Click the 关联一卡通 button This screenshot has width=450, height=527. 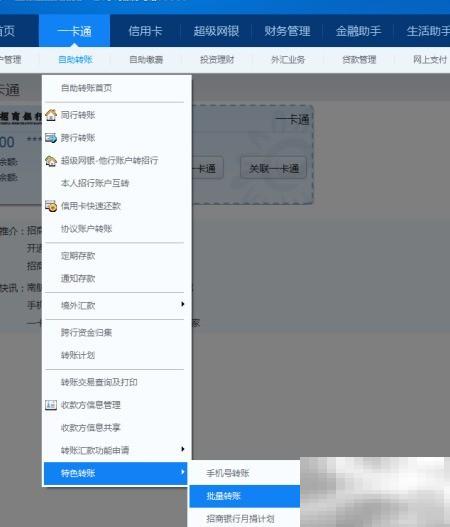coord(273,168)
